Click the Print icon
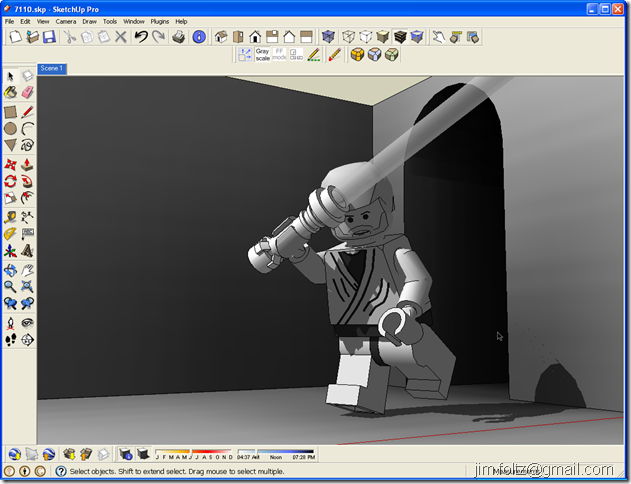 tap(178, 37)
